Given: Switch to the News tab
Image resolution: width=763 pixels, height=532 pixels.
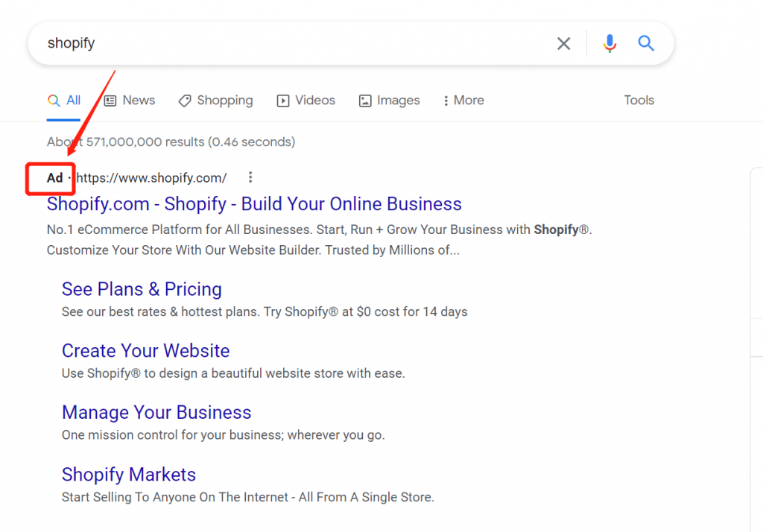Looking at the screenshot, I should [x=130, y=101].
